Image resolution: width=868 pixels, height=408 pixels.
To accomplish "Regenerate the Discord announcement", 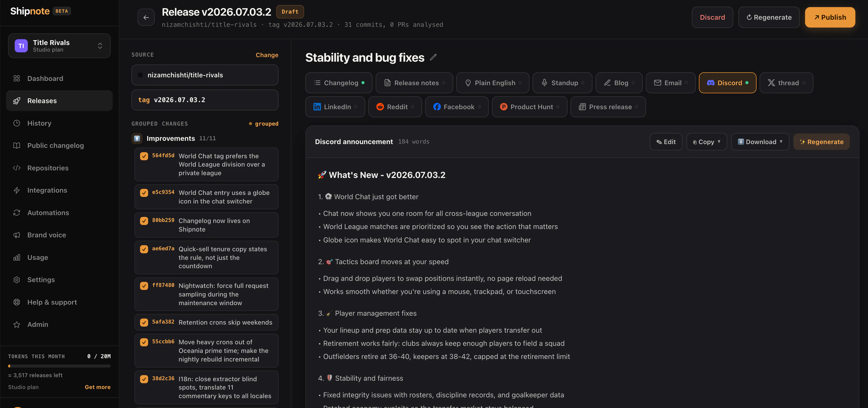I will (821, 142).
